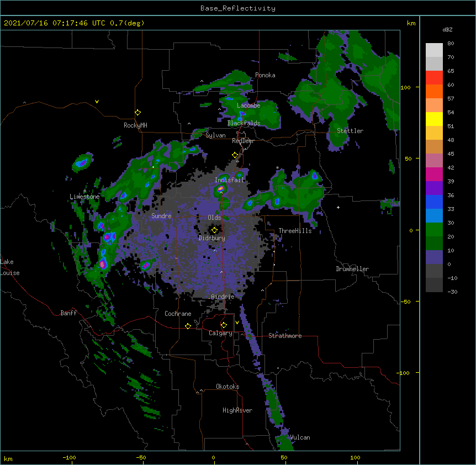Screen dimensions: 476x465
Task: Click the Sundre label
Action: (x=161, y=216)
